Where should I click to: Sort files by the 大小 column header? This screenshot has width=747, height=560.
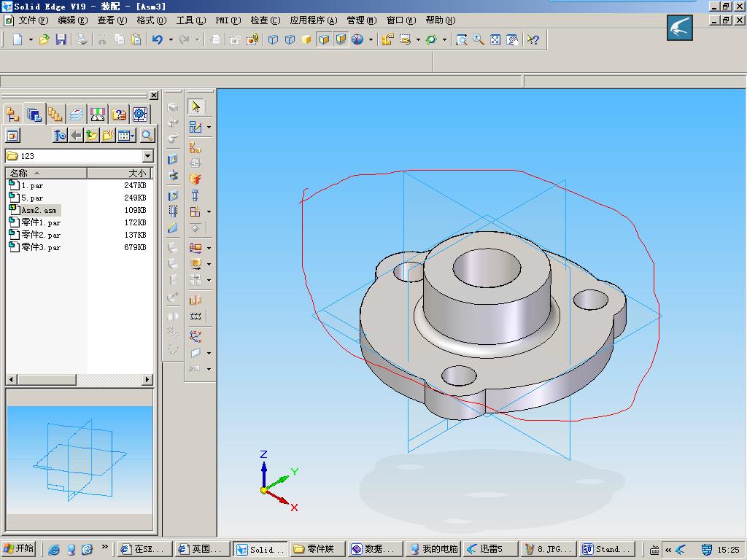[119, 173]
